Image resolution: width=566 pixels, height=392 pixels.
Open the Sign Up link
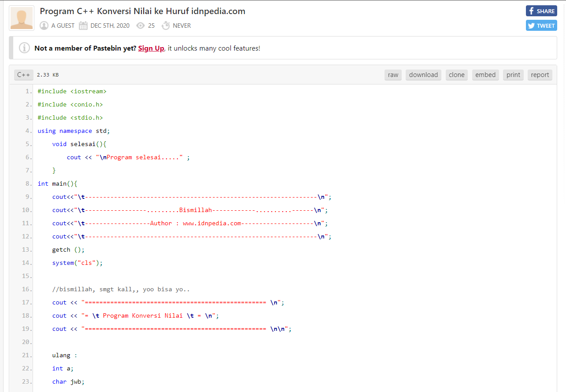(151, 48)
